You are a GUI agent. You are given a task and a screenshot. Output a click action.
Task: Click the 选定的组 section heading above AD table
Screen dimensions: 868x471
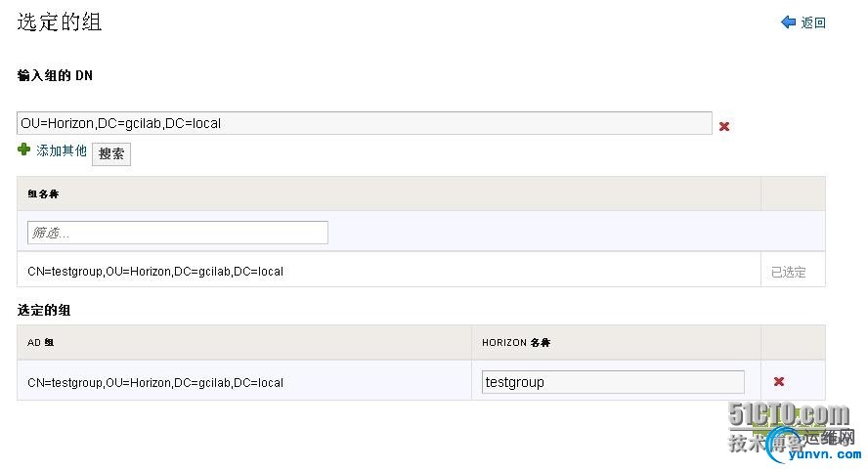click(x=43, y=310)
